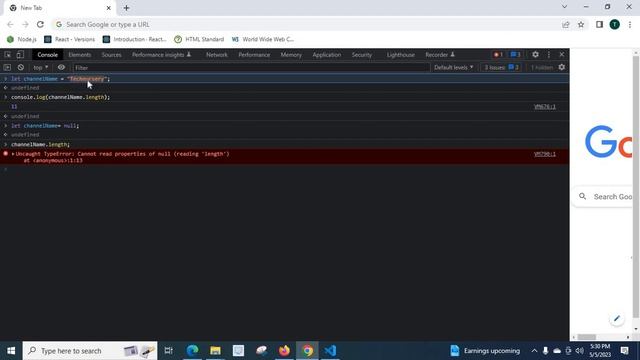Viewport: 640px width, 360px height.
Task: Share this page icon
Action: [x=566, y=24]
